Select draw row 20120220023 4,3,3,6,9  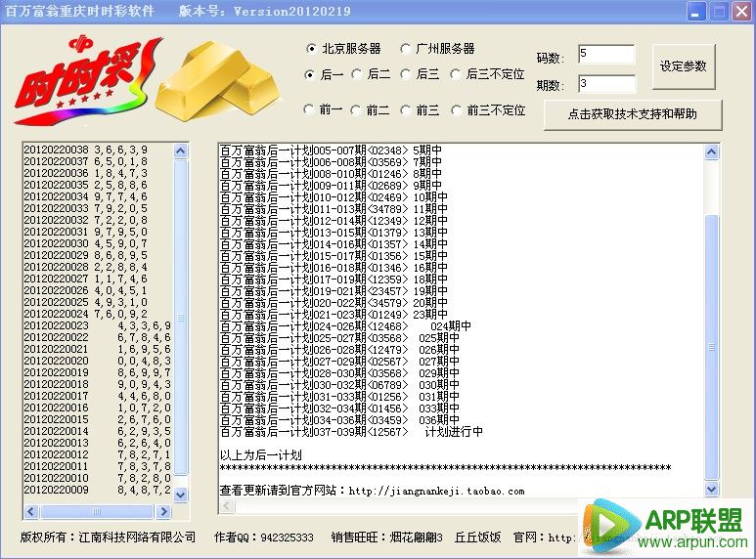click(x=98, y=325)
